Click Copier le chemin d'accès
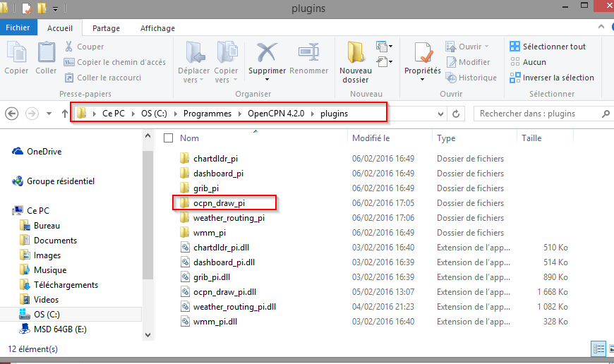Viewport: 614px width, 364px height. (115, 62)
